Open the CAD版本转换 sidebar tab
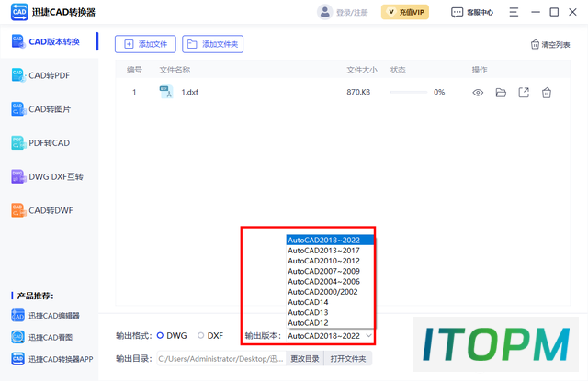Image resolution: width=588 pixels, height=381 pixels. [x=50, y=41]
